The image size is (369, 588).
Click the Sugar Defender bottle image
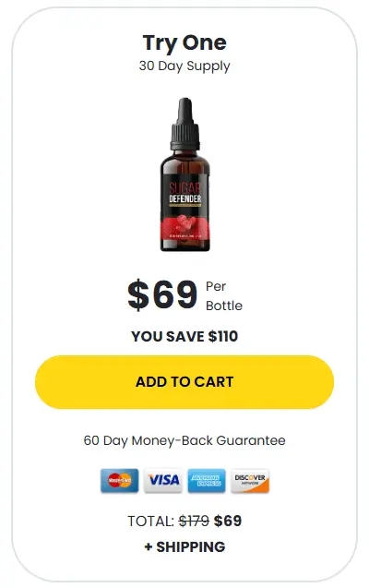point(184,174)
